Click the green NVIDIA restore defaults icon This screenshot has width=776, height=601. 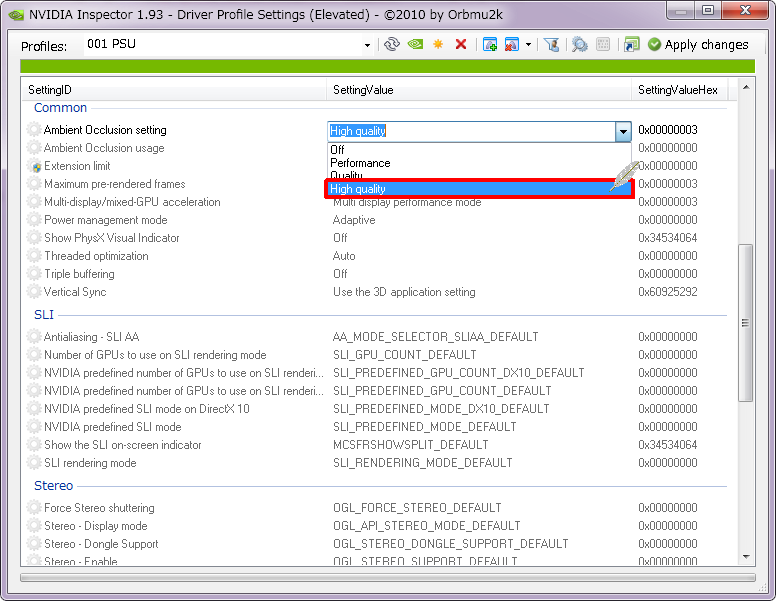(415, 45)
